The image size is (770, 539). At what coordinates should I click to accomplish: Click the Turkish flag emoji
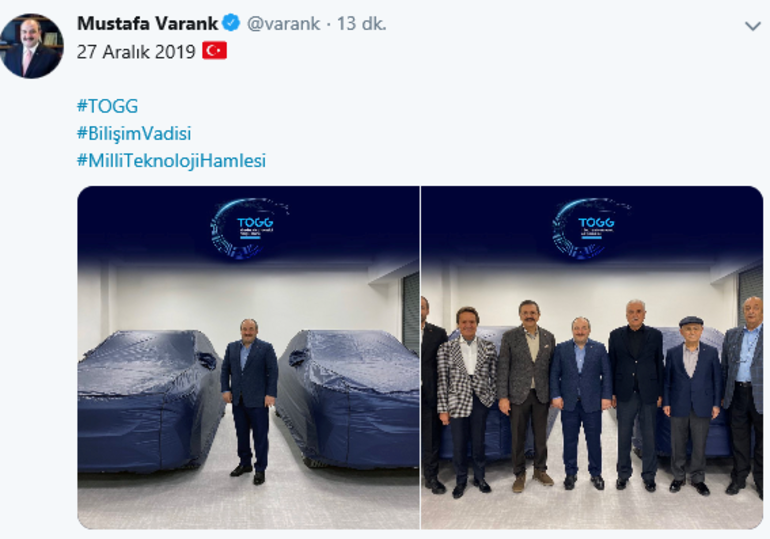(x=215, y=51)
